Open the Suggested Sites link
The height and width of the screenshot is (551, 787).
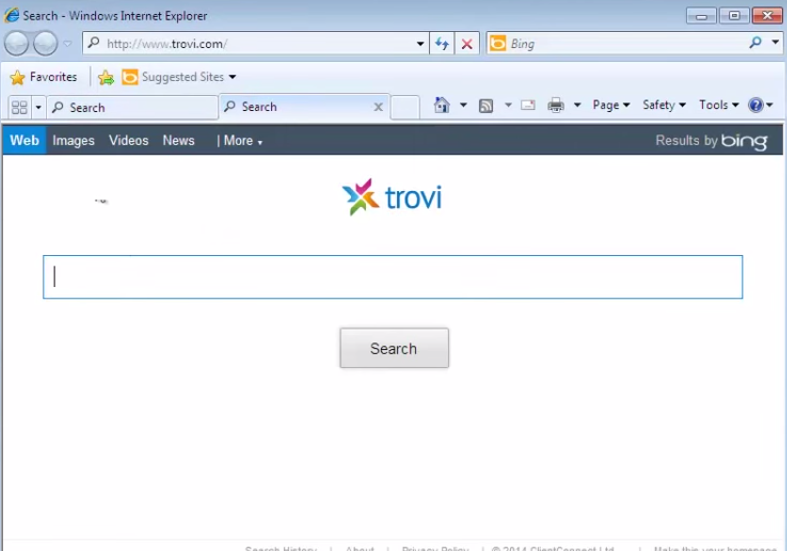(x=182, y=77)
